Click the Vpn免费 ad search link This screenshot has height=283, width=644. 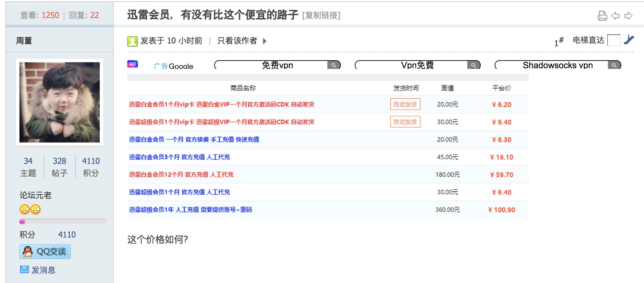point(417,65)
